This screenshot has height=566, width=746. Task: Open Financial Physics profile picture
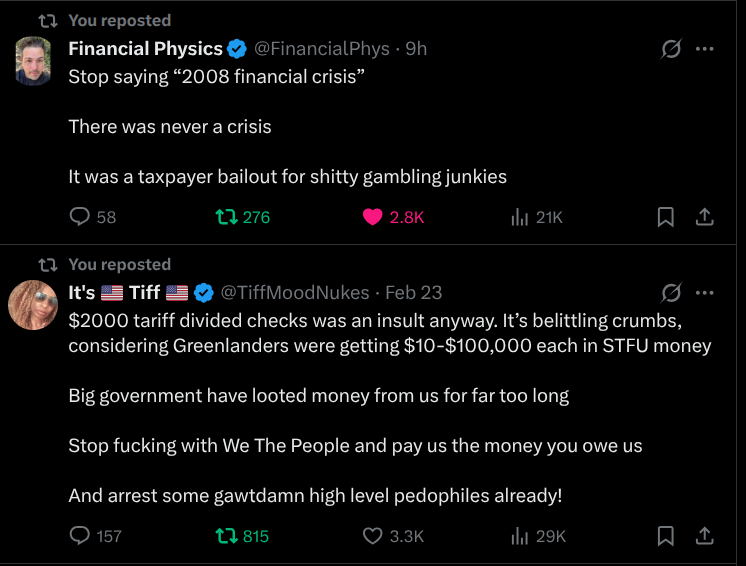click(34, 60)
